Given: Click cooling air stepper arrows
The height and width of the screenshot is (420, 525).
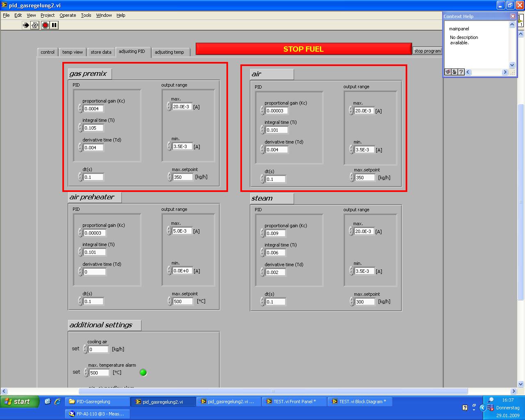Looking at the screenshot, I should click(x=85, y=349).
